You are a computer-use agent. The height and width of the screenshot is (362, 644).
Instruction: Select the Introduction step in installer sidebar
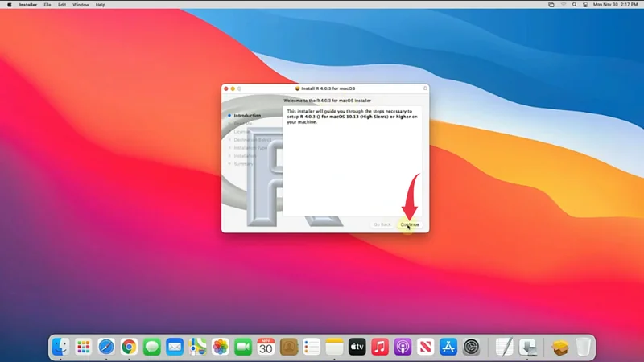point(247,116)
